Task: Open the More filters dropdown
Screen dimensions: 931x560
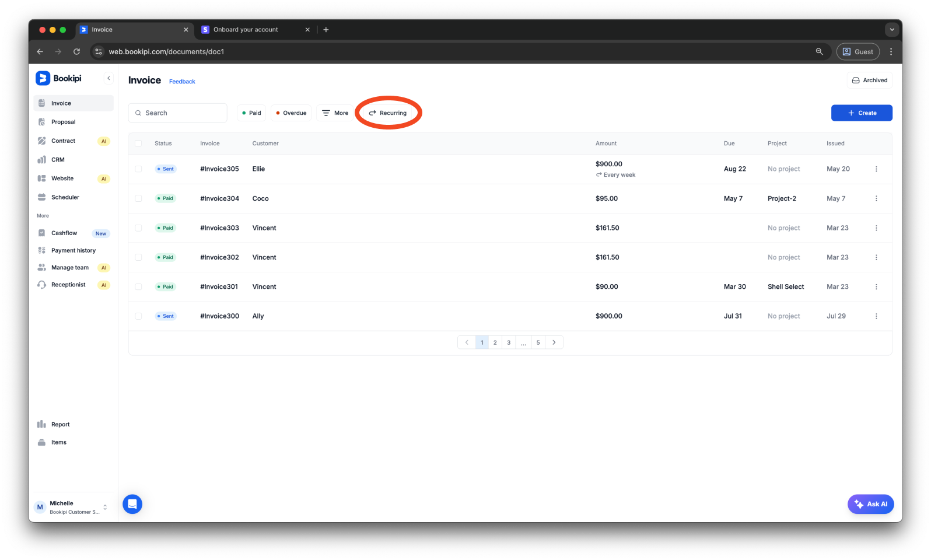Action: [x=335, y=113]
